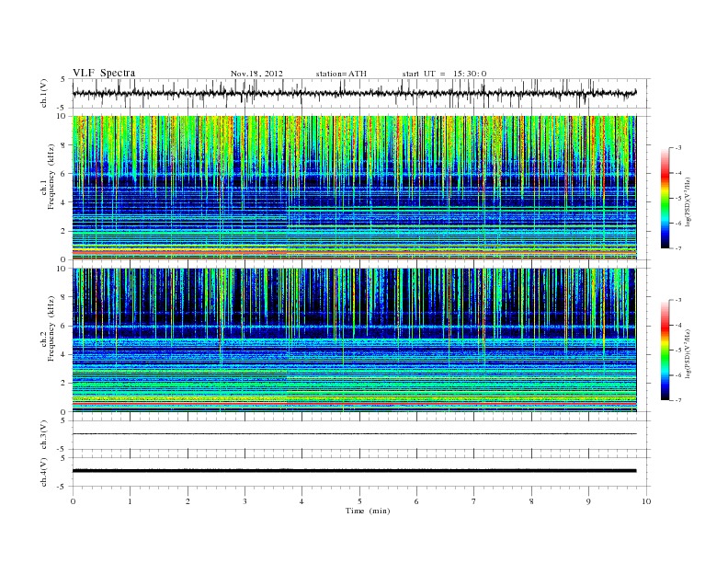
Task: Click the "ch.1 Frequency (kHz)" axis label
Action: pos(47,189)
